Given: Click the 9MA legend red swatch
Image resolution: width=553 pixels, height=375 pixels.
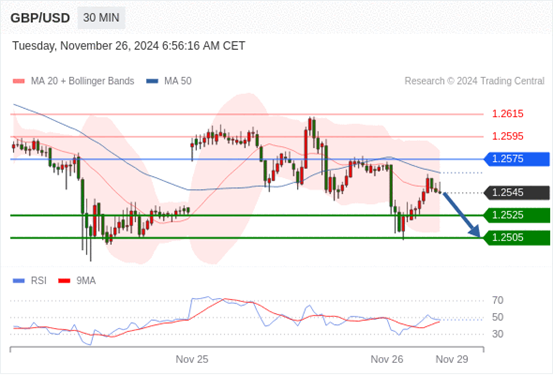Looking at the screenshot, I should click(64, 281).
